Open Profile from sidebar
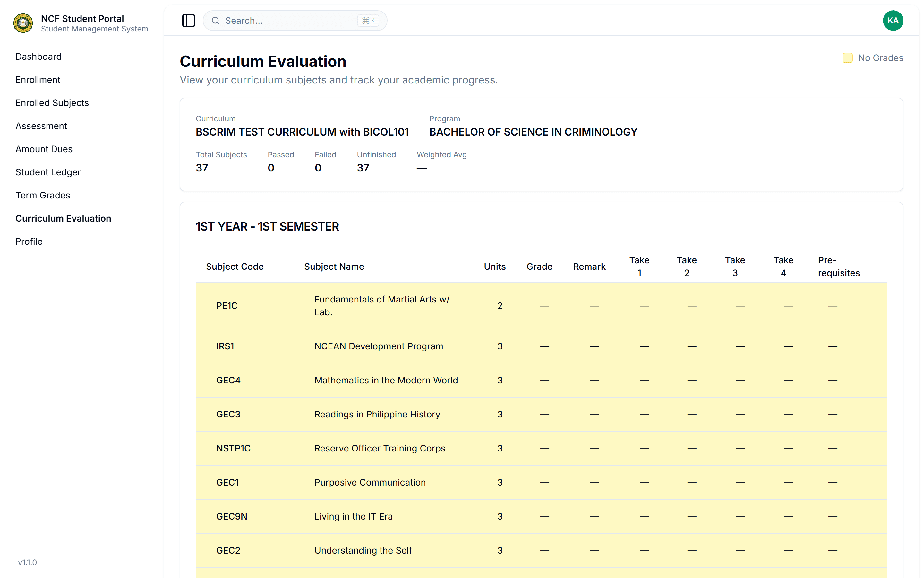Viewport: 924px width, 578px height. point(29,241)
